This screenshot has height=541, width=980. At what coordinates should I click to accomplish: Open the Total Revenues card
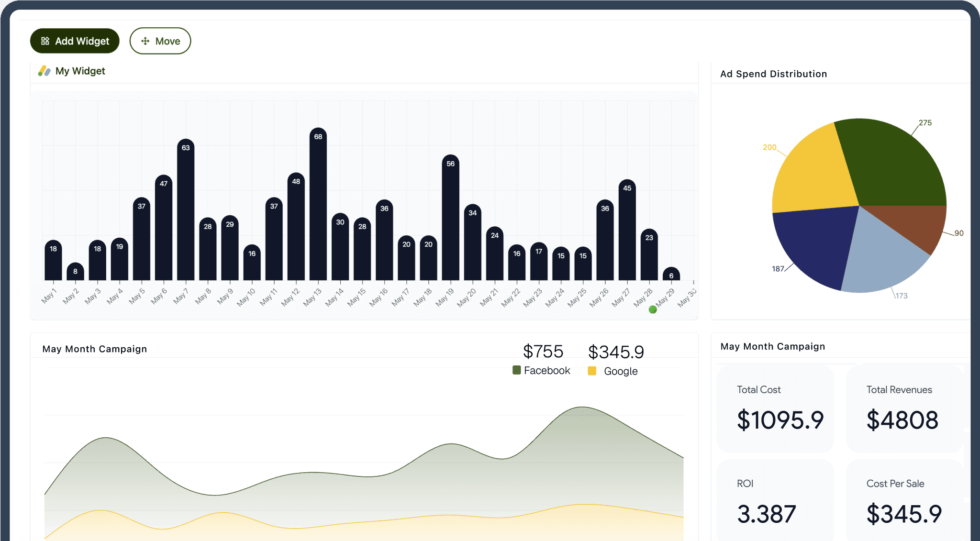coord(905,409)
